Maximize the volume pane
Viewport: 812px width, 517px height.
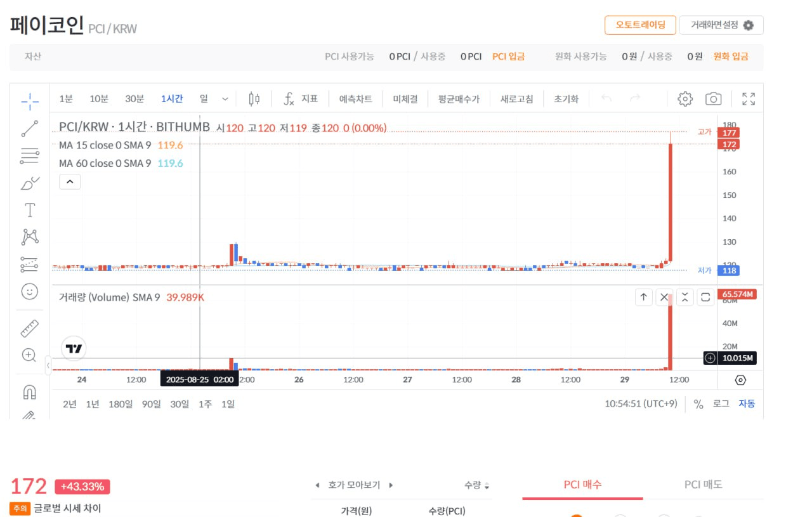tap(705, 297)
